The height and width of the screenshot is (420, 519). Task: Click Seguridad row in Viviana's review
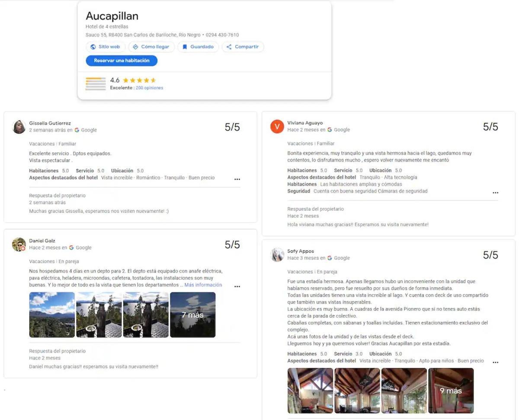(357, 191)
